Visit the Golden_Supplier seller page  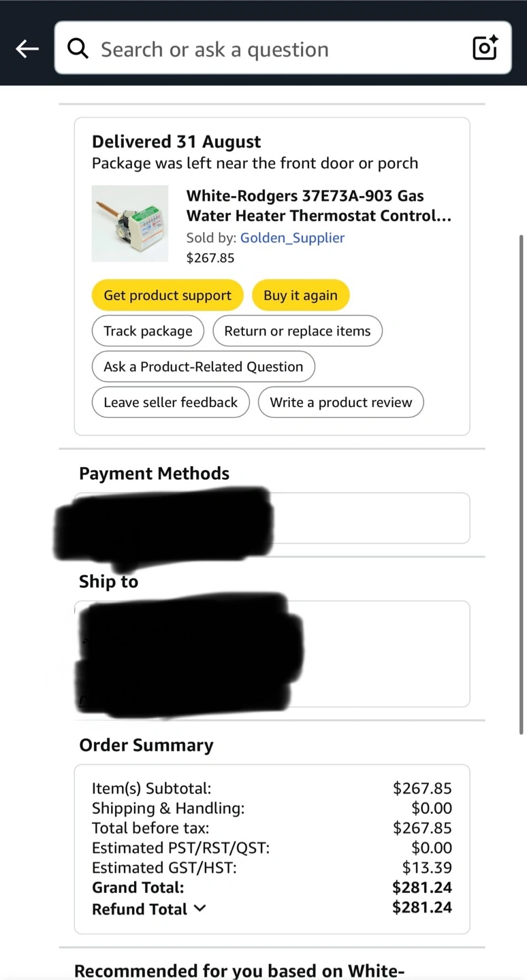[292, 238]
